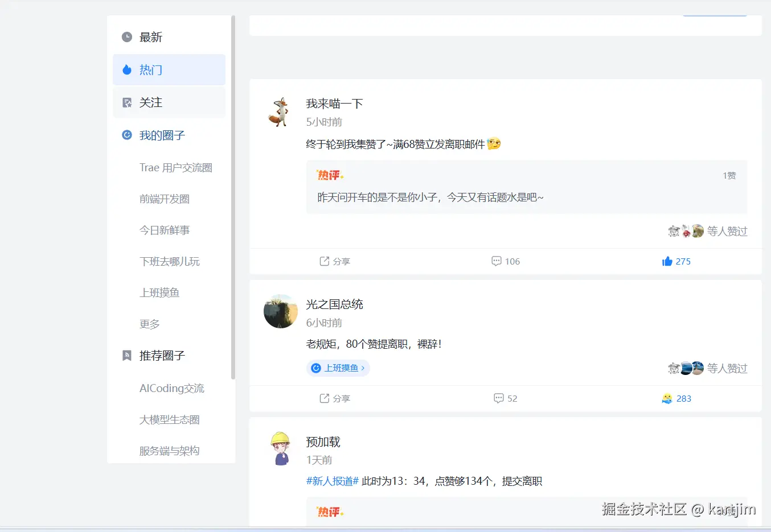Click 我来喵一下's fox avatar

(280, 110)
